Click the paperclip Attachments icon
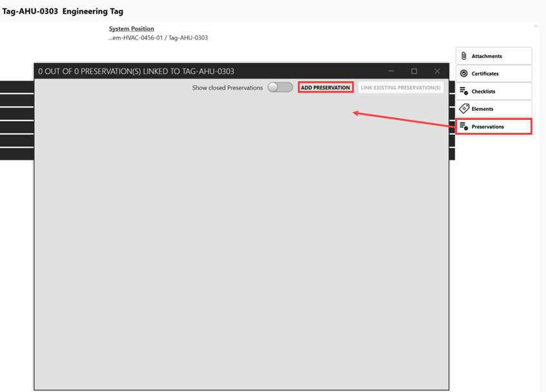This screenshot has width=546, height=392. (x=464, y=55)
